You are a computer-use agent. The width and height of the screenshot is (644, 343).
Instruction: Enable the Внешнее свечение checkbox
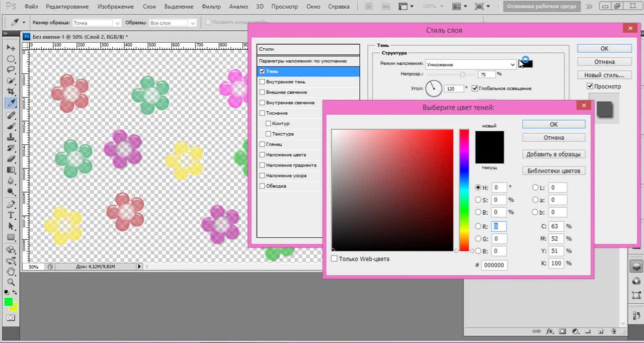[262, 93]
